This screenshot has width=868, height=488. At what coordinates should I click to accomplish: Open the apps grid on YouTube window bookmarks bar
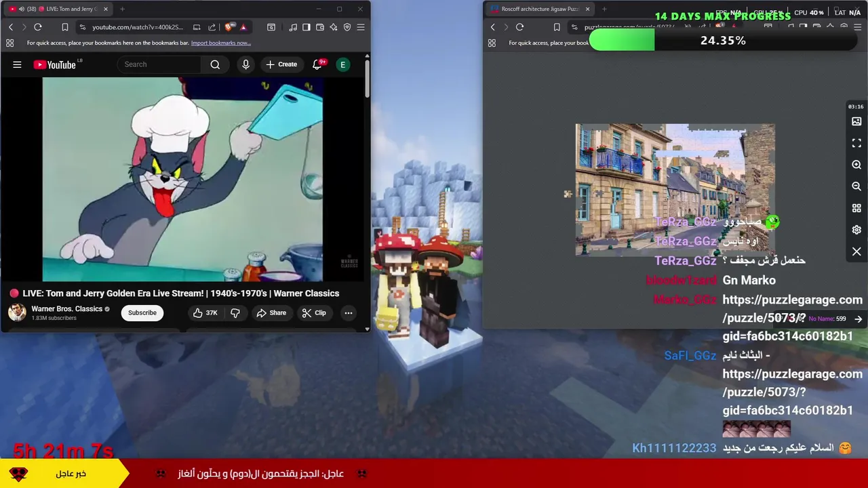tap(9, 43)
